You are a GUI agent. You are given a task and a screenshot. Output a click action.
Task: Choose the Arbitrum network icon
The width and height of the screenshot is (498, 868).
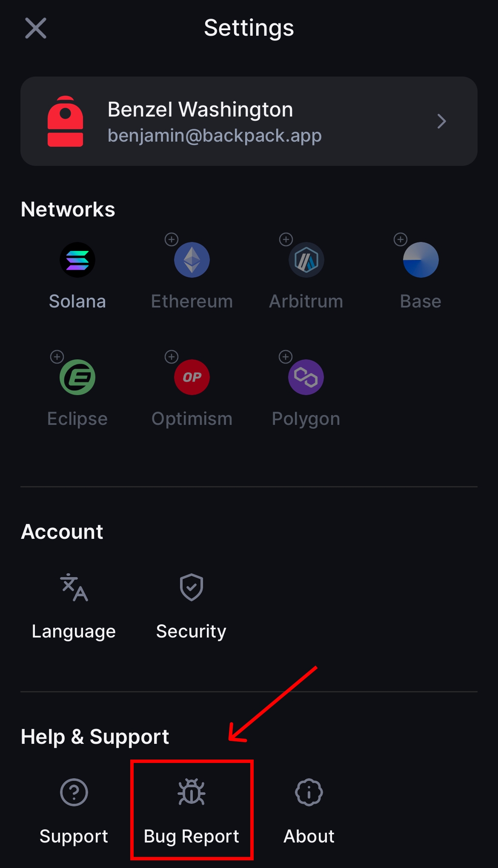point(306,260)
